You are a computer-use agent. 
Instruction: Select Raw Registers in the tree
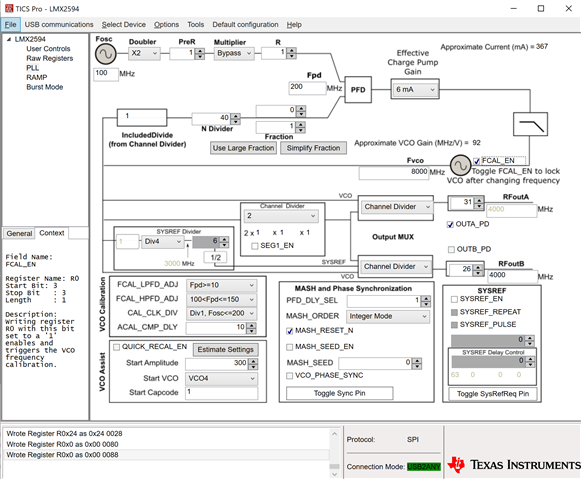tap(50, 58)
